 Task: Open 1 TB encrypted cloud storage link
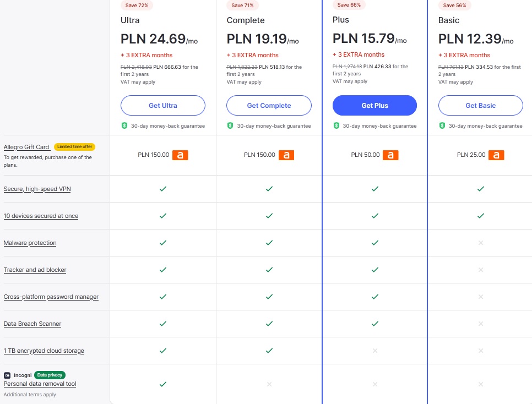coord(44,351)
